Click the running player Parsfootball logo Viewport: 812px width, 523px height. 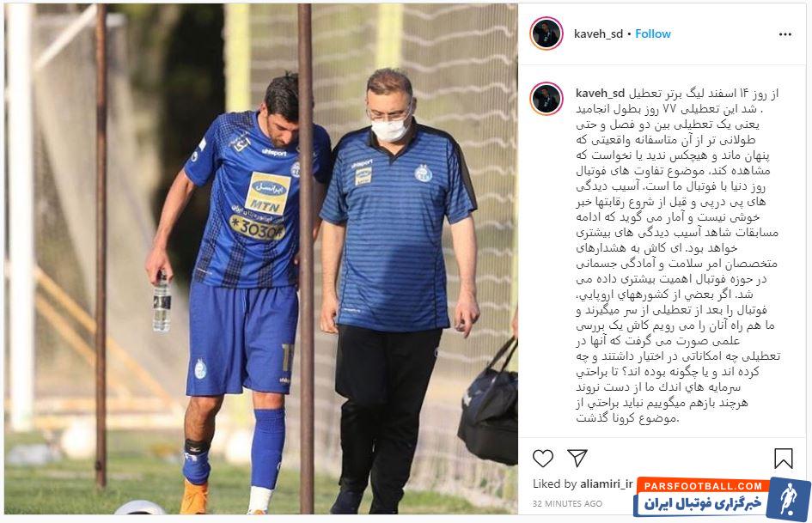tap(789, 499)
